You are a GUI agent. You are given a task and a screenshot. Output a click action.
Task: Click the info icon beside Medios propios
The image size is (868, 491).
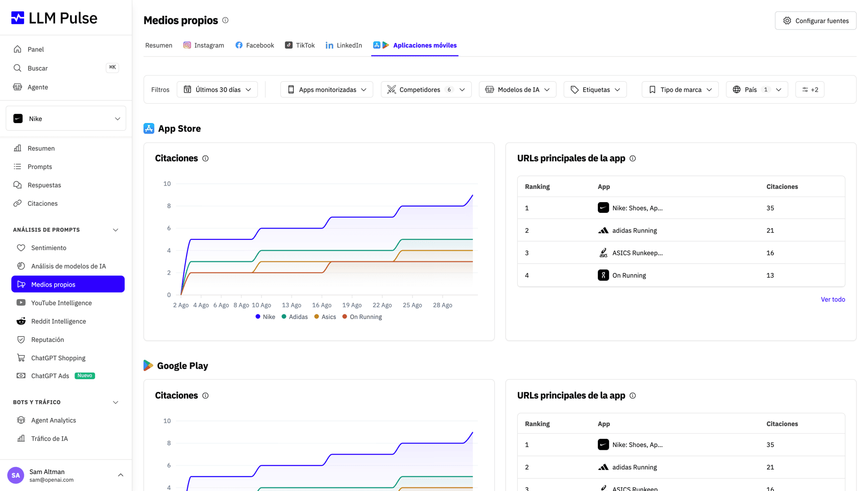point(225,20)
